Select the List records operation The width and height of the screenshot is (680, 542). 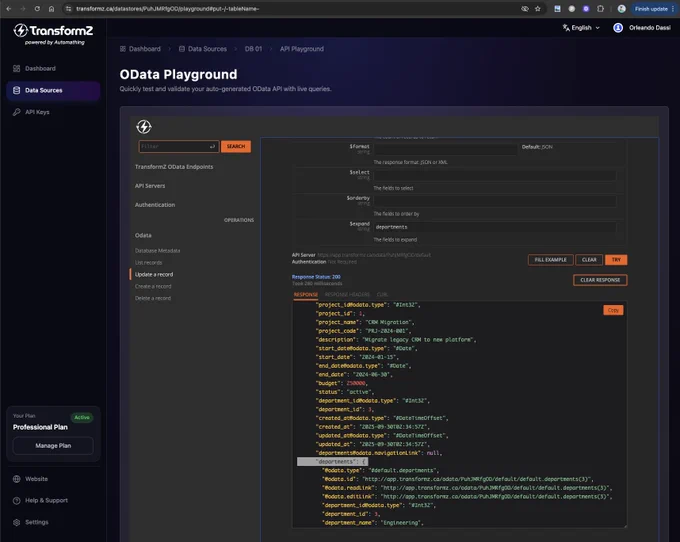coord(148,263)
